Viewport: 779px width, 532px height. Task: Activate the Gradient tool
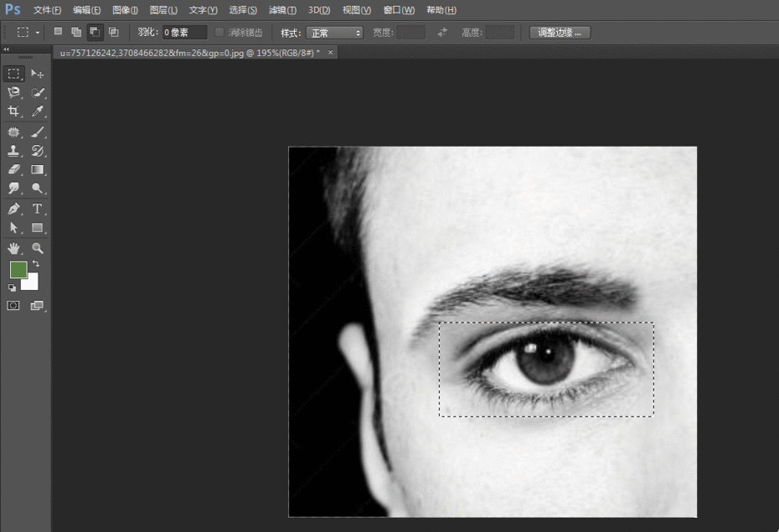(38, 170)
